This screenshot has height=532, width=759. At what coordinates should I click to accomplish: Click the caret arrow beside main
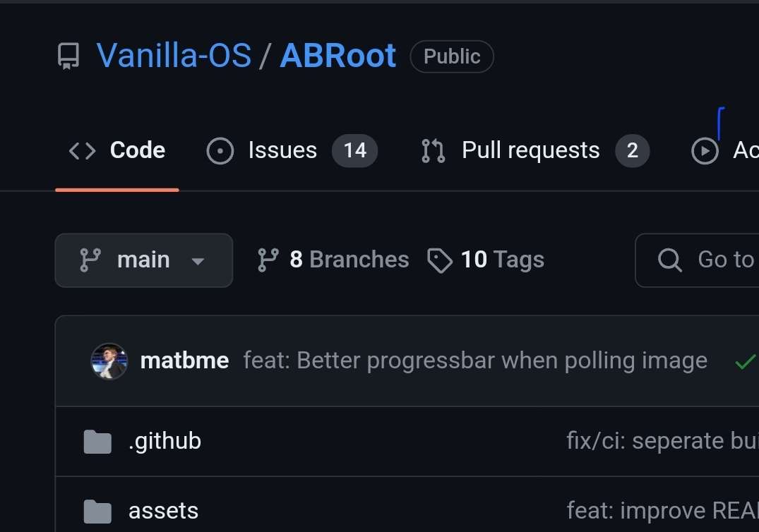tap(197, 260)
